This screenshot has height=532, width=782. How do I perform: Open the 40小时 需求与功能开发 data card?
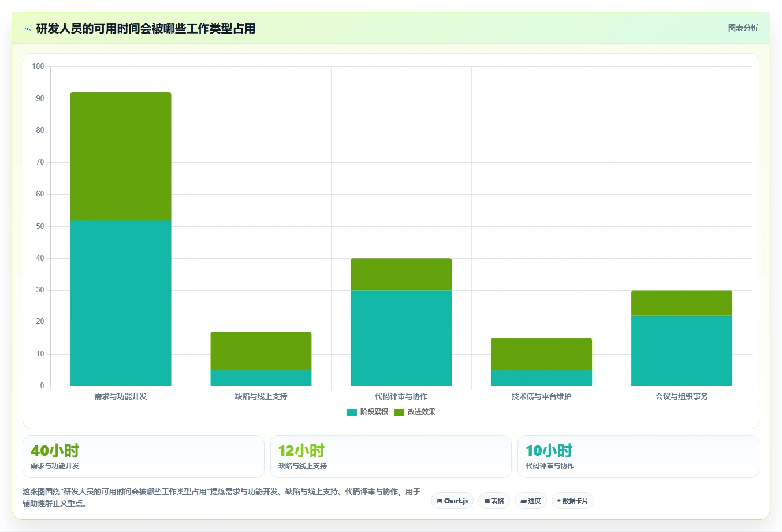pos(143,456)
